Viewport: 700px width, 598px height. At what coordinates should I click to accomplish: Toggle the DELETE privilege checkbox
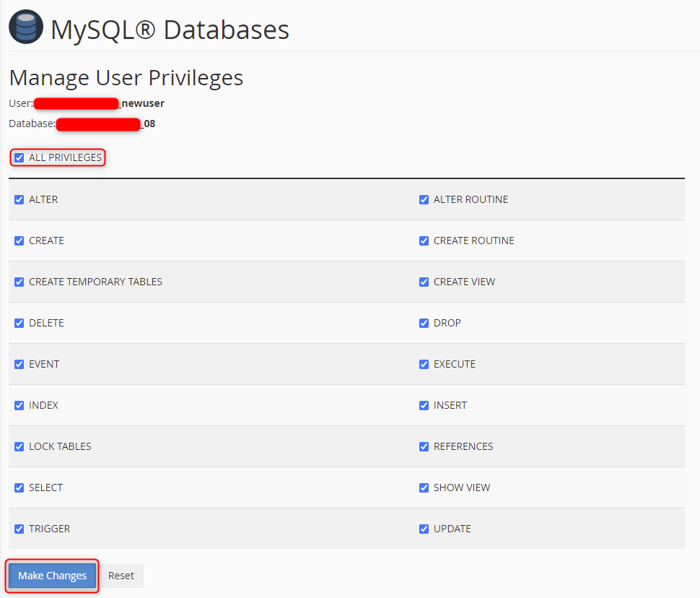point(19,323)
